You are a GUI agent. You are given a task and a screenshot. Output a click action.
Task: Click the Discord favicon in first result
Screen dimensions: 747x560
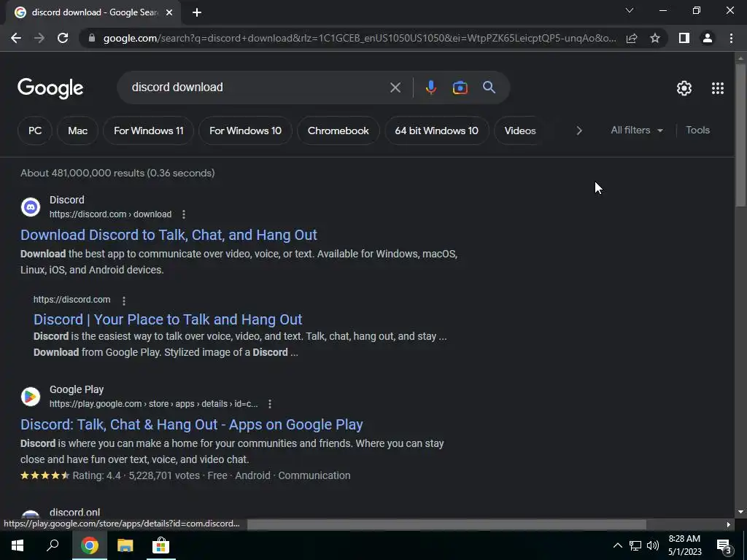(31, 207)
